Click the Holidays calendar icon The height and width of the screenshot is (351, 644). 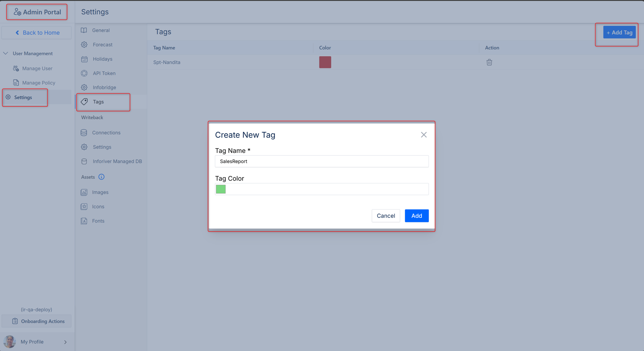coord(84,59)
